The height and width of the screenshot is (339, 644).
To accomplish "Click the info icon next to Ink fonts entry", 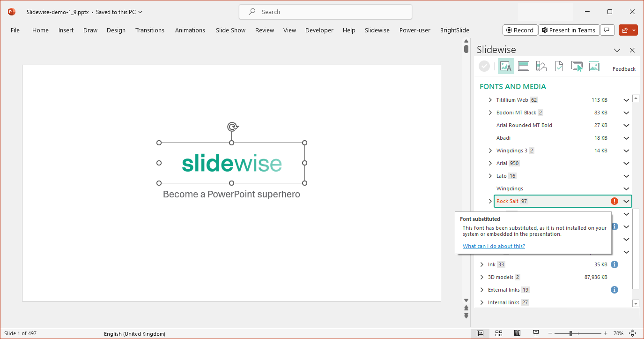I will tap(614, 264).
